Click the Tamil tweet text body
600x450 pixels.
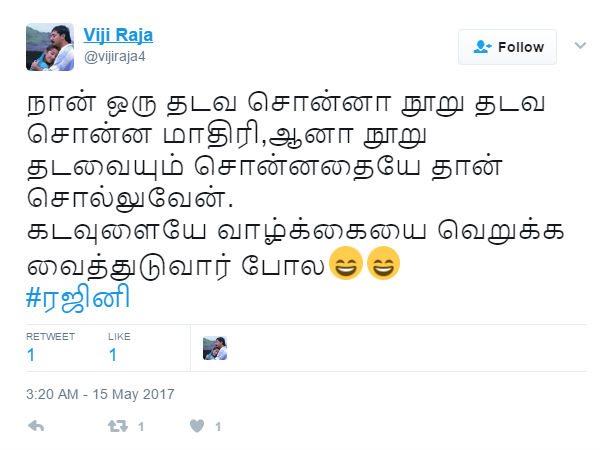click(295, 184)
